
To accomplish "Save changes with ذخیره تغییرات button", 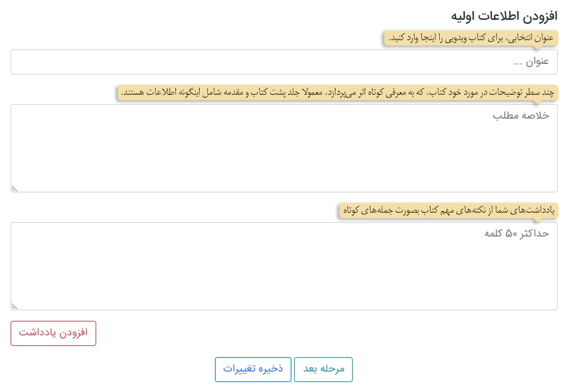I will coord(253,369).
